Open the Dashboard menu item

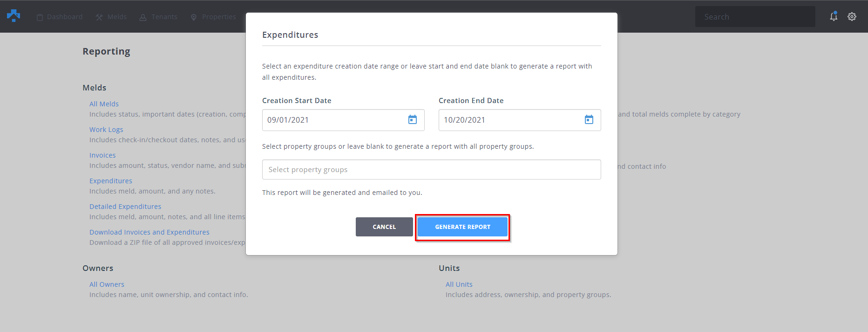click(x=60, y=17)
